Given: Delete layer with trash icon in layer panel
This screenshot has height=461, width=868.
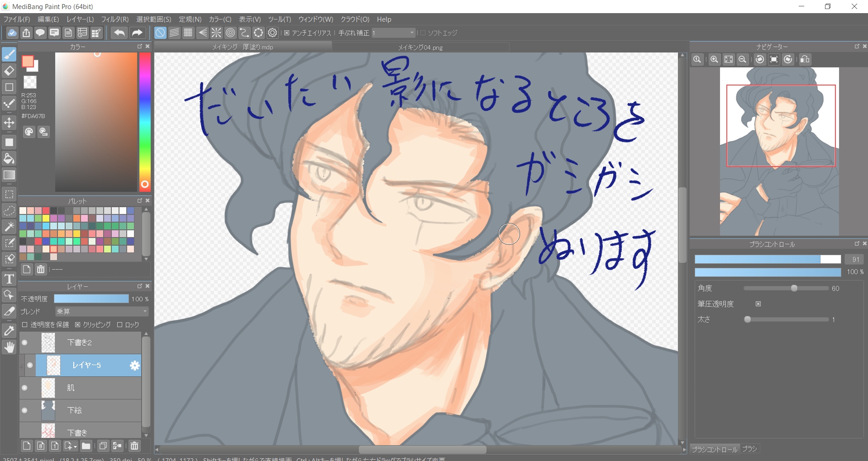Looking at the screenshot, I should pos(134,446).
